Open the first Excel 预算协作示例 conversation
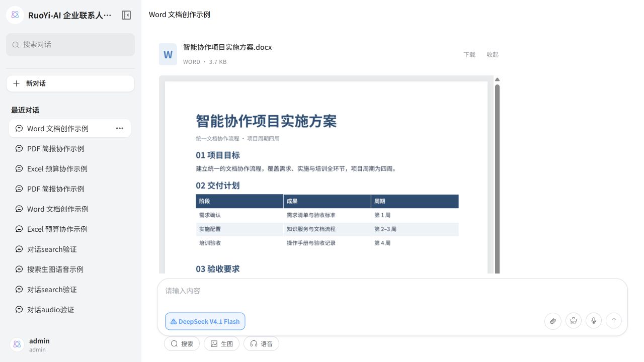The width and height of the screenshot is (644, 362). 70,169
